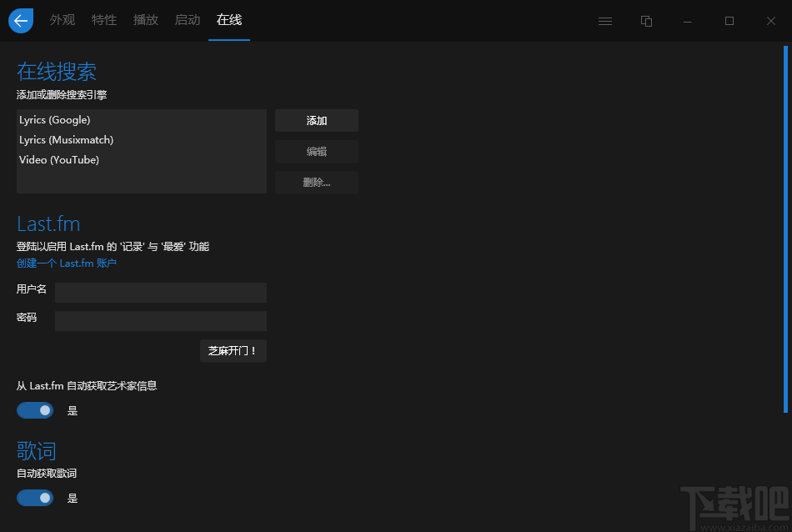Close the window
Image resolution: width=792 pixels, height=532 pixels.
771,21
